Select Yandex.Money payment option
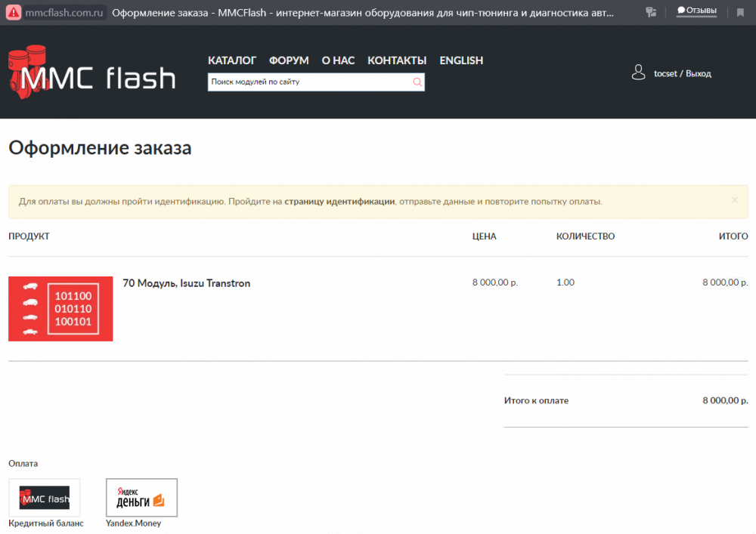 tap(141, 498)
